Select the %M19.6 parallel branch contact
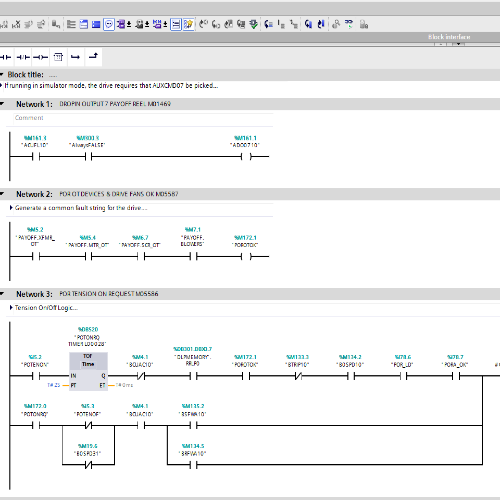The height and width of the screenshot is (500, 500). (x=88, y=464)
